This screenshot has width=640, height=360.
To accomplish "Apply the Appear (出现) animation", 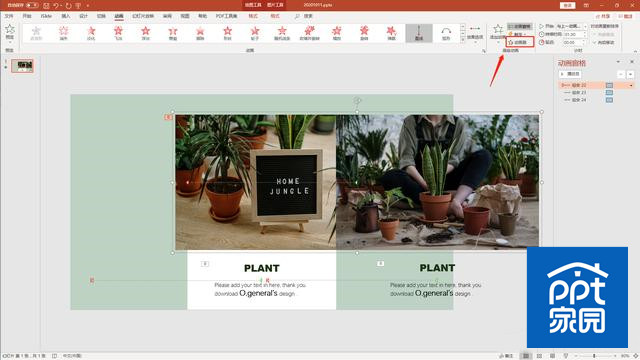I will [64, 33].
